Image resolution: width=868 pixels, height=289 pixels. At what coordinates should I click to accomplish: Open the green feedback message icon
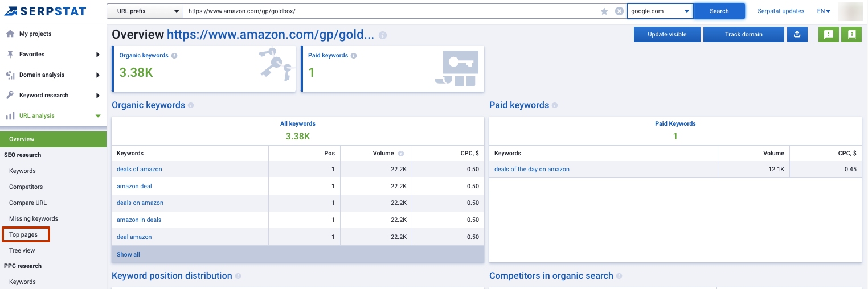pos(829,34)
